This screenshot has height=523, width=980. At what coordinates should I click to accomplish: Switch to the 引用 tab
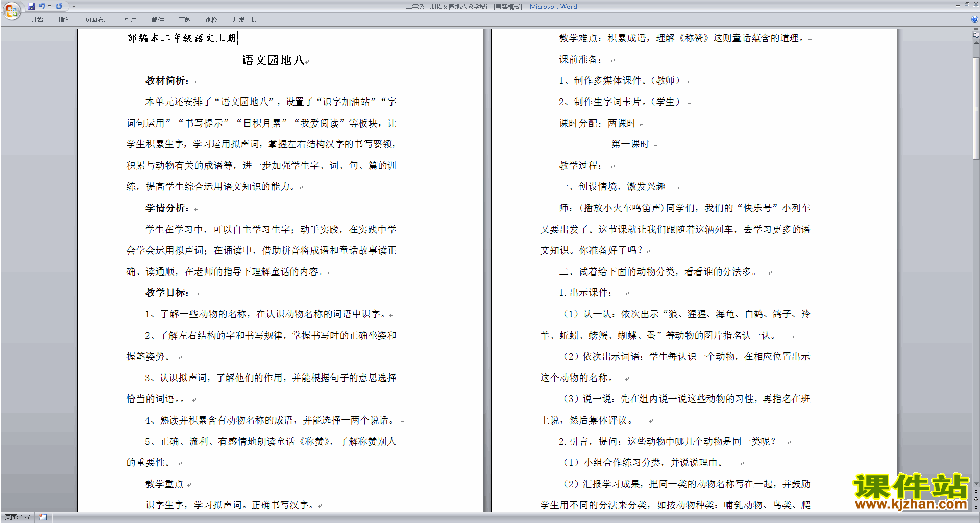(x=131, y=20)
